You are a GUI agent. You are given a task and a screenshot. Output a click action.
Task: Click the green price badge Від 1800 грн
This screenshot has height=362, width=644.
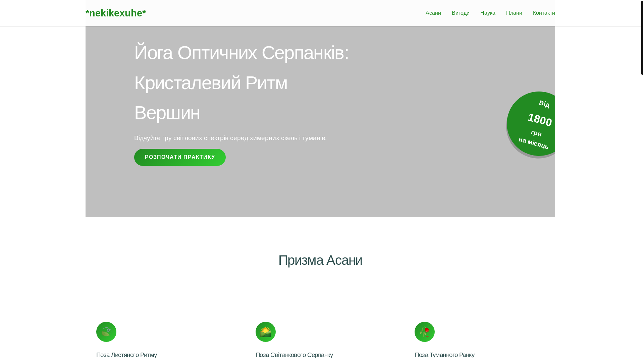click(x=531, y=124)
